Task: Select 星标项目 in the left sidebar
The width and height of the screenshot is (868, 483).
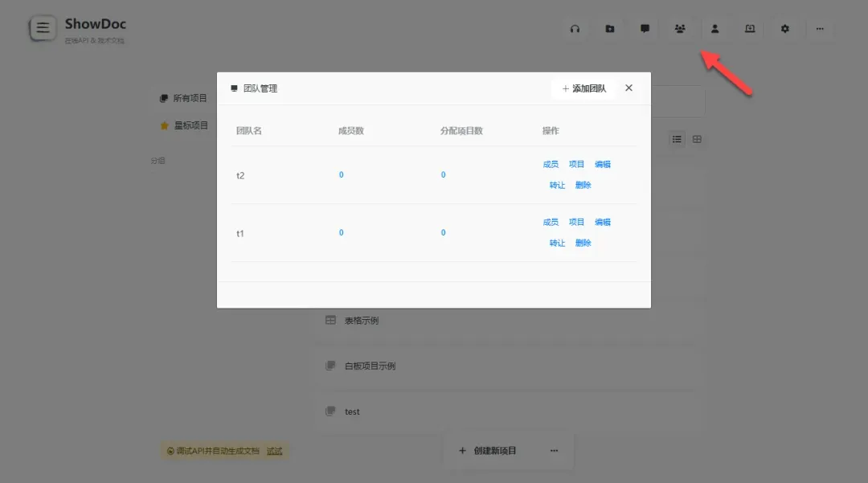Action: click(184, 125)
